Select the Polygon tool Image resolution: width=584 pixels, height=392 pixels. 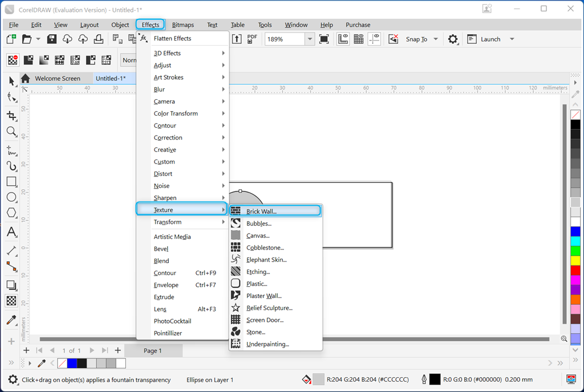(11, 213)
